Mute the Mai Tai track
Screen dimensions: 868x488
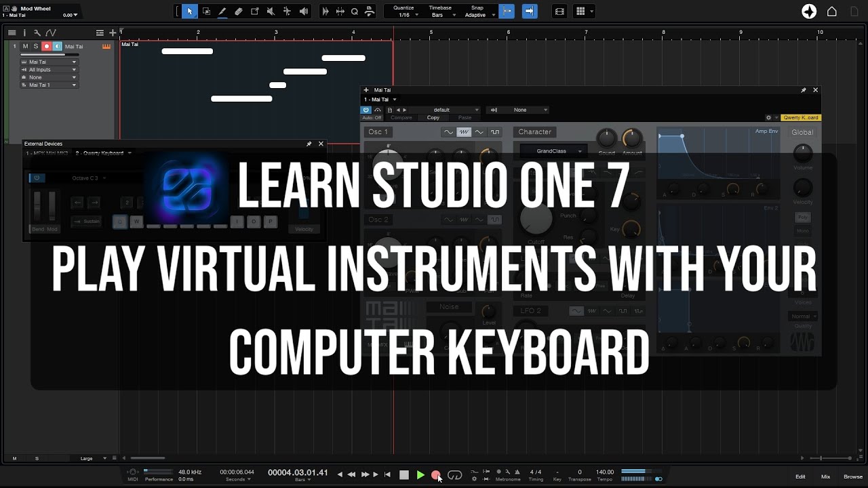[25, 46]
